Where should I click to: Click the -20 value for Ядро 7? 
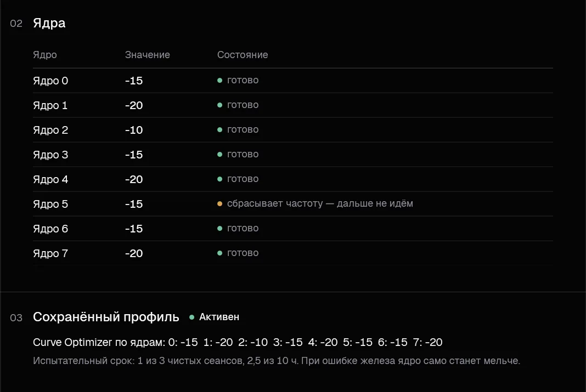[134, 253]
